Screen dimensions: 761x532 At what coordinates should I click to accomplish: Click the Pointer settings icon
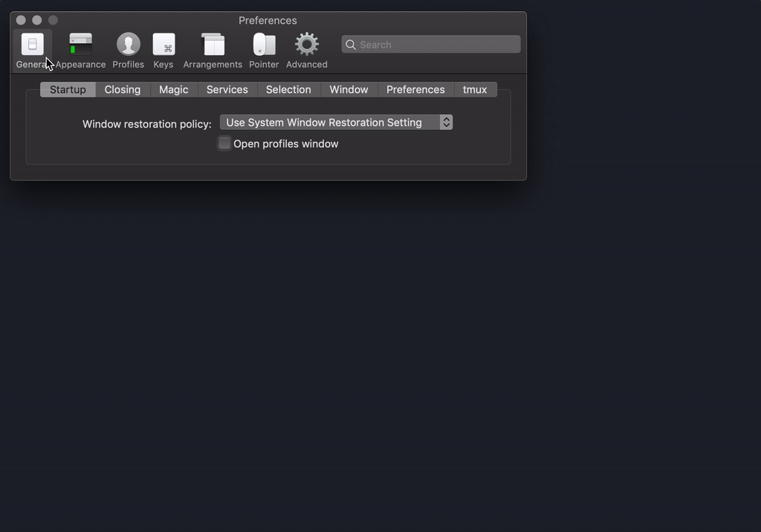264,45
